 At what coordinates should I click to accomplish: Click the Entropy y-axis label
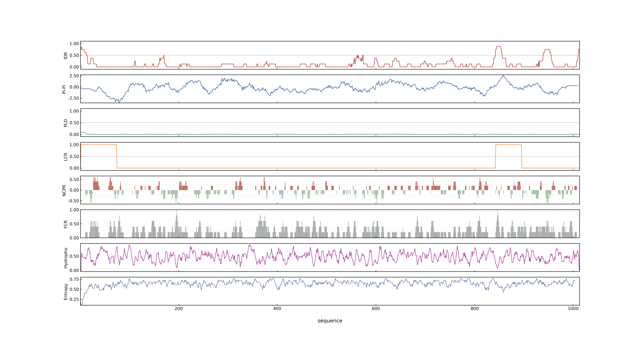click(66, 291)
